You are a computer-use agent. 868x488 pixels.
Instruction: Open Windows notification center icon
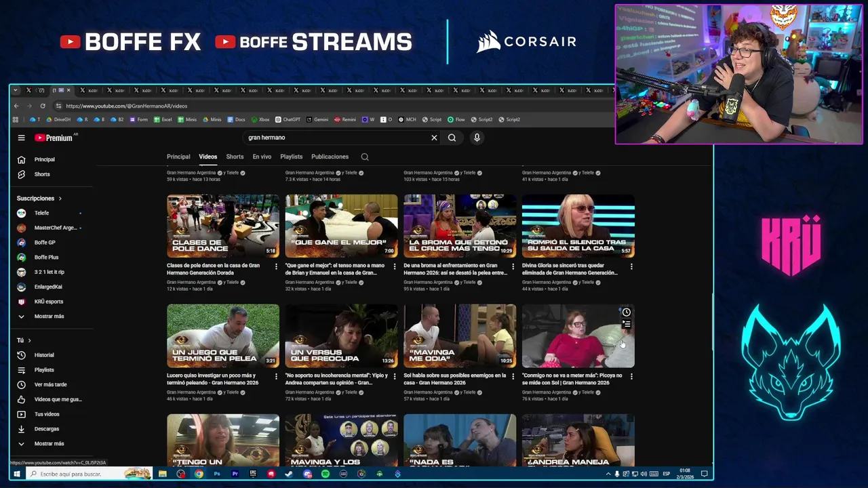pyautogui.click(x=705, y=474)
